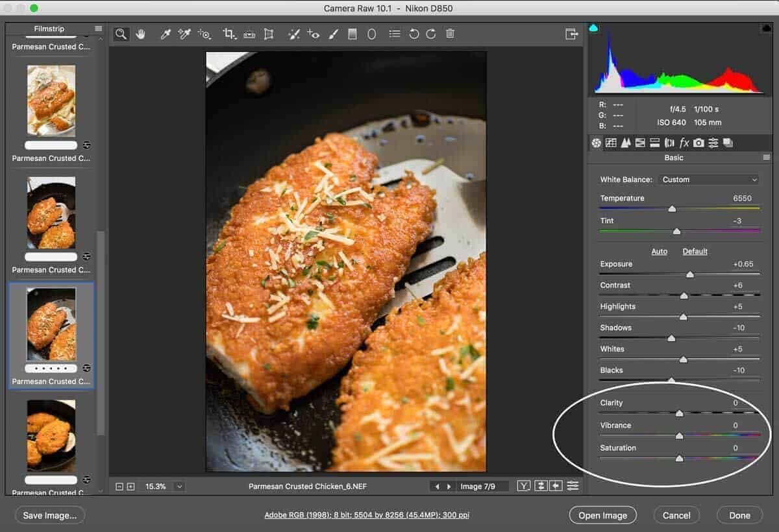Select the White Balance eyedropper tool
The height and width of the screenshot is (532, 779).
[x=166, y=34]
